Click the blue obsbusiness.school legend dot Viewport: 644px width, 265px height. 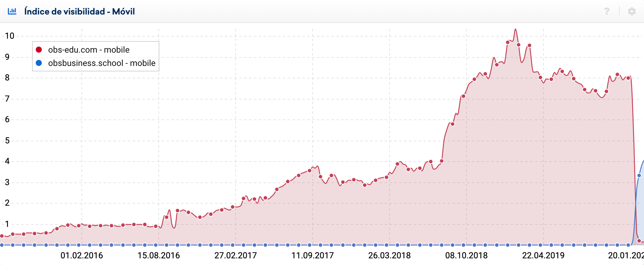pos(39,63)
